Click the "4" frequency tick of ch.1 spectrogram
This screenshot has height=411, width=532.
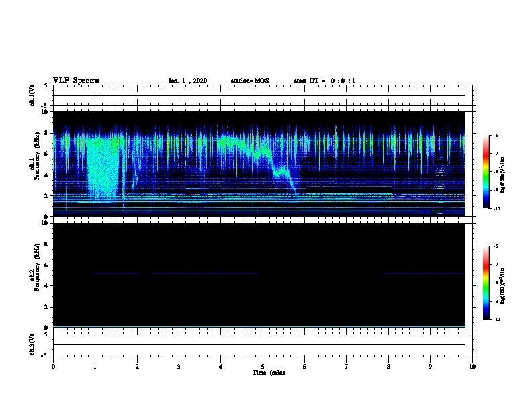coord(46,175)
